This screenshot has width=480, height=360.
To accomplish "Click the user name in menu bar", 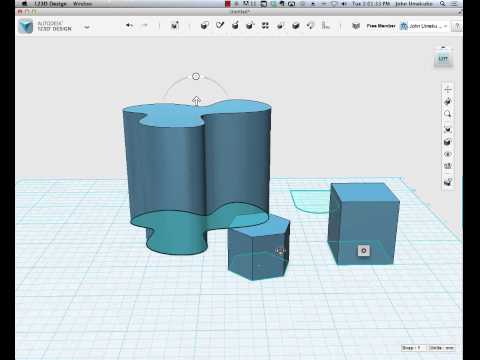I will click(x=414, y=4).
